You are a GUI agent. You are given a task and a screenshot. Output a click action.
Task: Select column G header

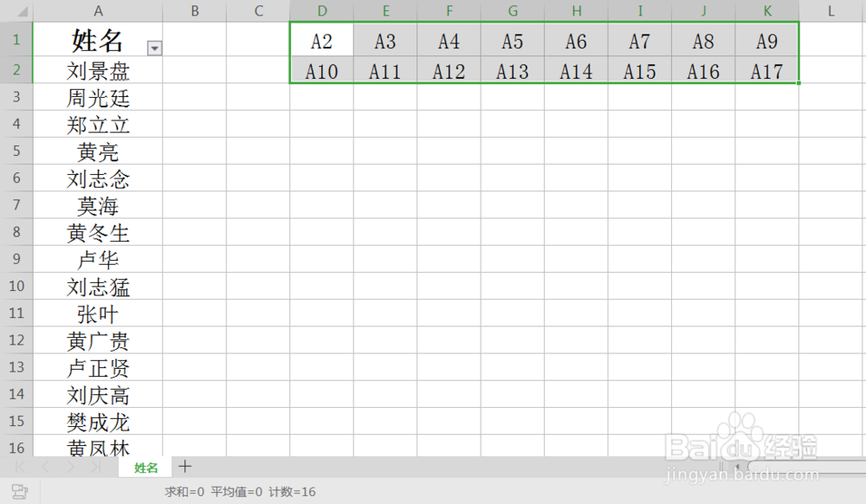512,11
